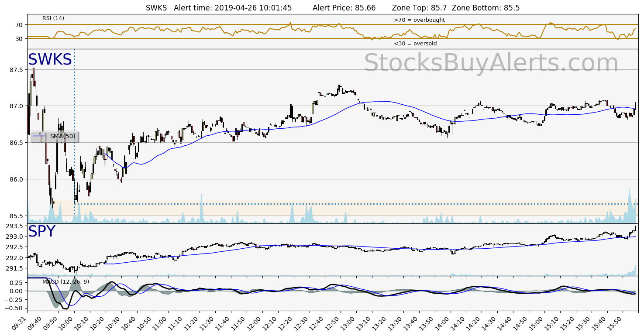Click the 87.0 price axis label

(16, 106)
